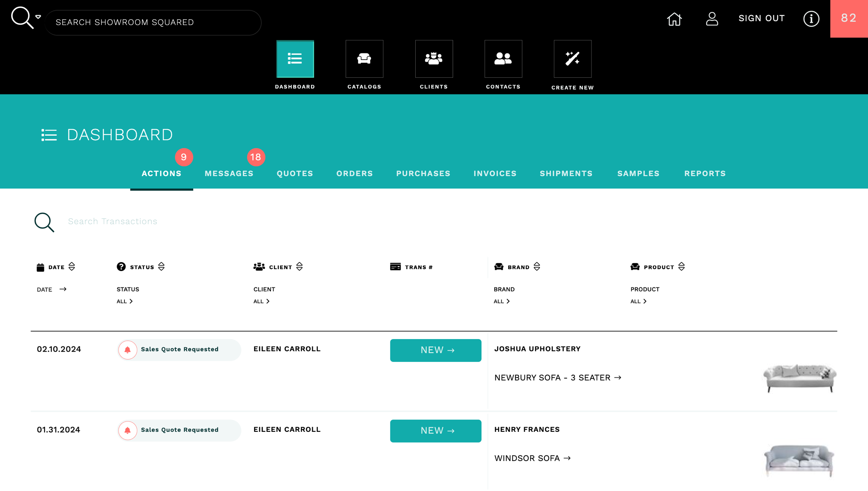868x491 pixels.
Task: Open the Clients group icon
Action: point(433,59)
